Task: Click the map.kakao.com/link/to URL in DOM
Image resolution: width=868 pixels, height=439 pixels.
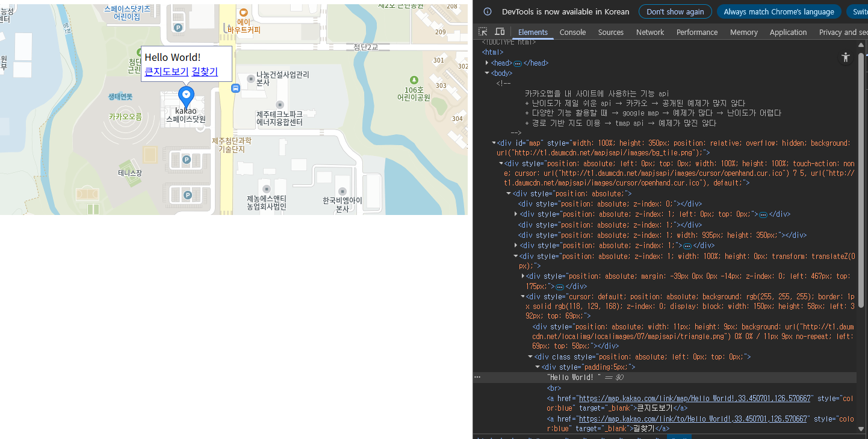Action: point(692,419)
